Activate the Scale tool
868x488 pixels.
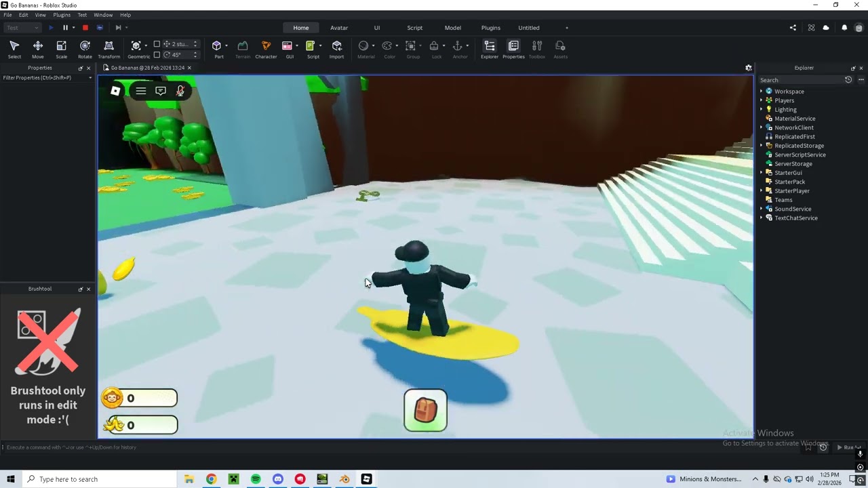click(61, 49)
